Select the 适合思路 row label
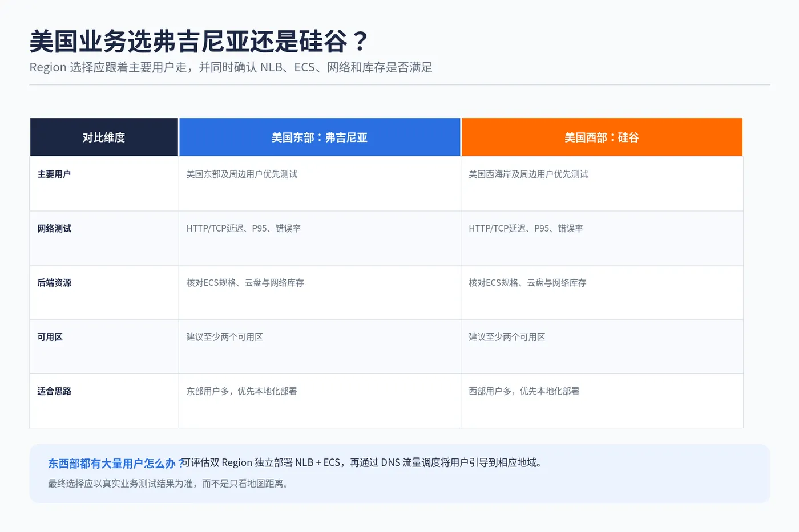This screenshot has width=799, height=532. coord(54,391)
